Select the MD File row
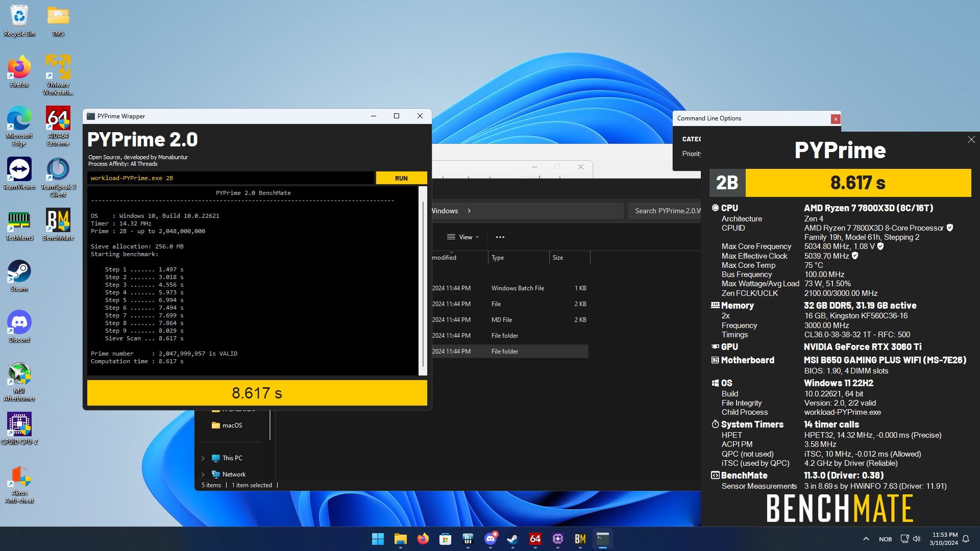Viewport: 980px width, 551px height. 510,320
